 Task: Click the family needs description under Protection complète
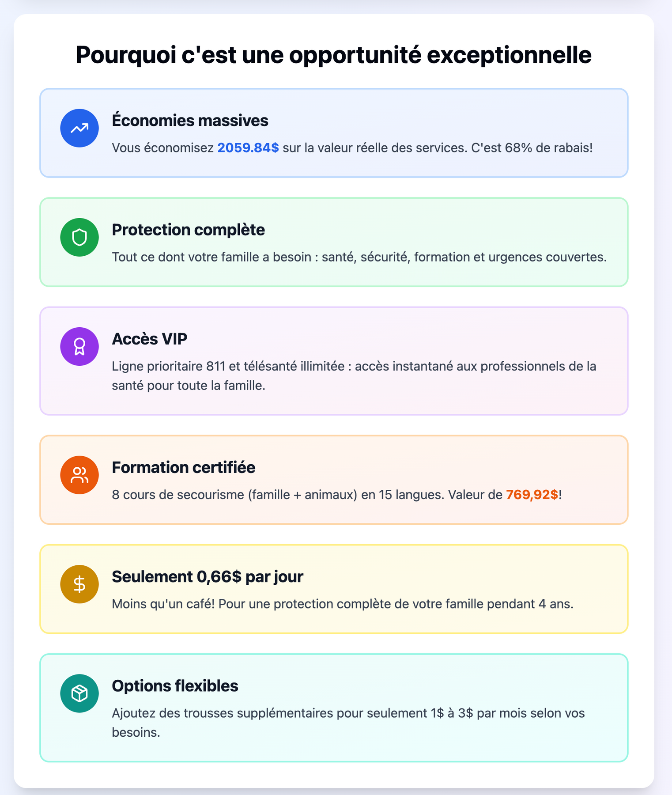click(x=359, y=257)
